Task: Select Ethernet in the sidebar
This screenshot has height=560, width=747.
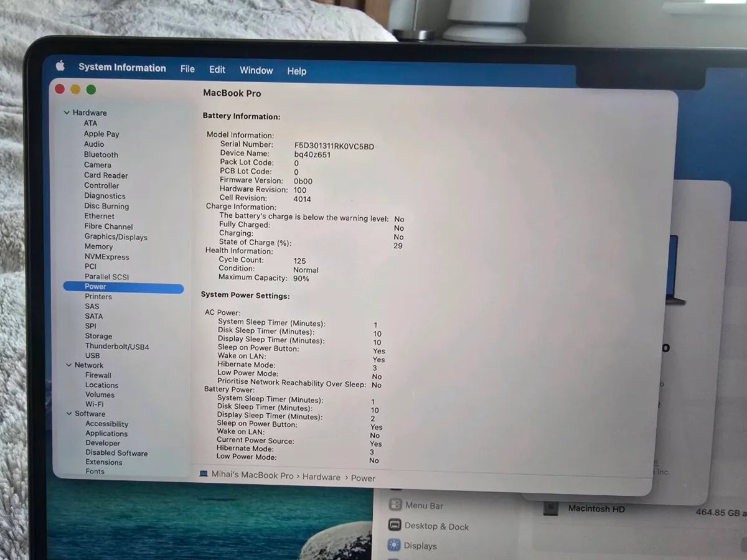Action: click(x=100, y=216)
